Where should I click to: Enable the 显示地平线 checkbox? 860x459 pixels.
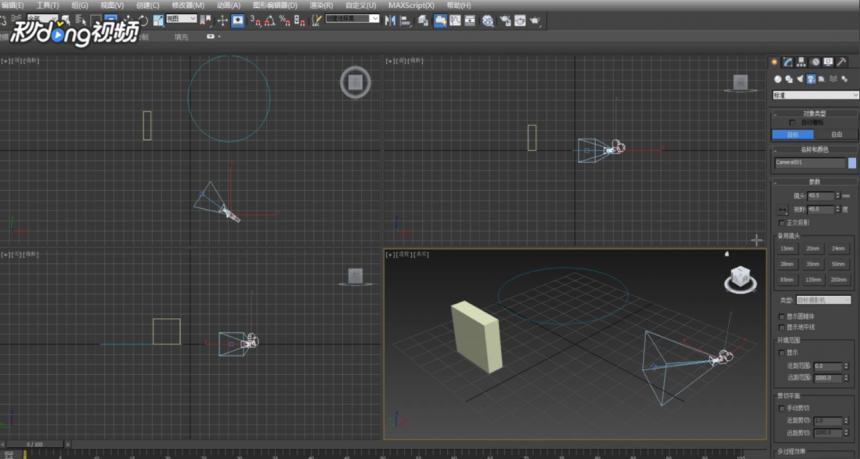(x=782, y=327)
